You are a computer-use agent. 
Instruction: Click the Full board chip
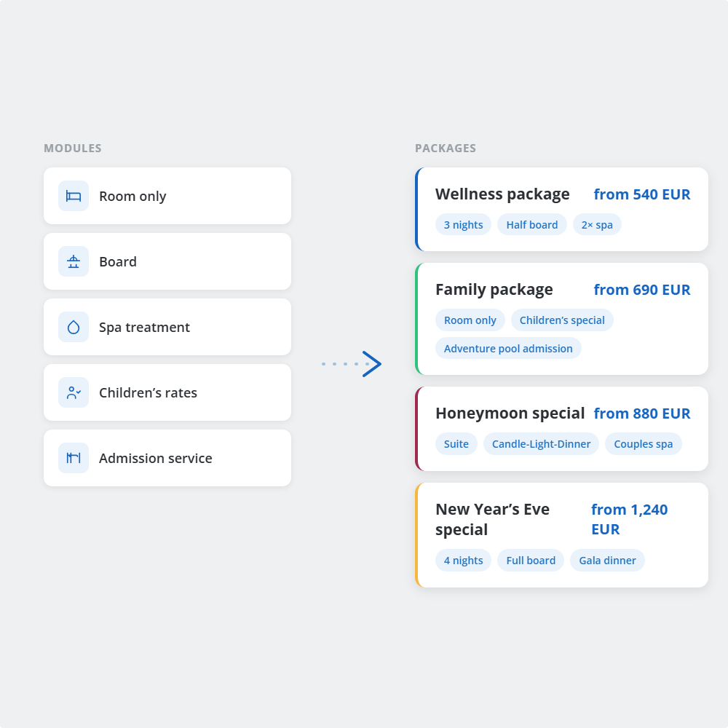click(531, 561)
